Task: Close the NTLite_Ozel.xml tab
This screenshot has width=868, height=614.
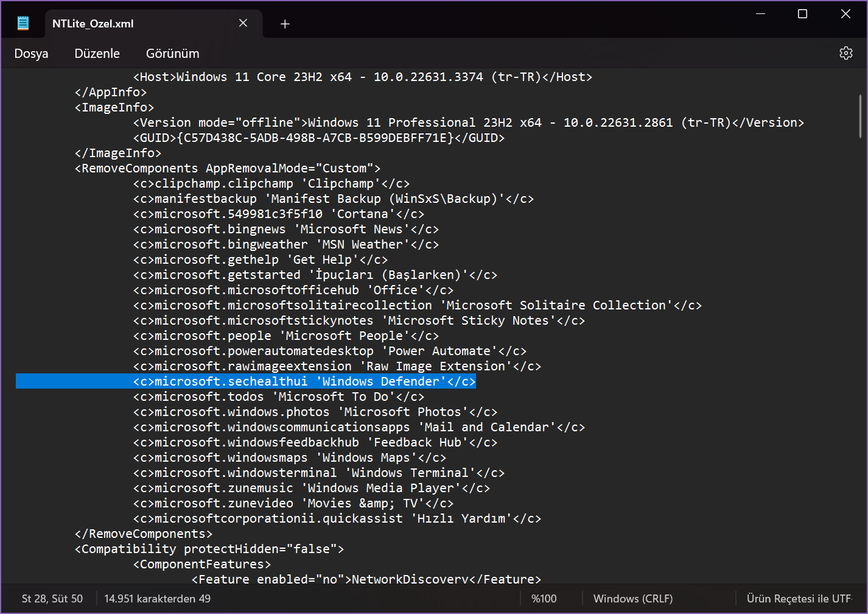Action: click(x=243, y=23)
